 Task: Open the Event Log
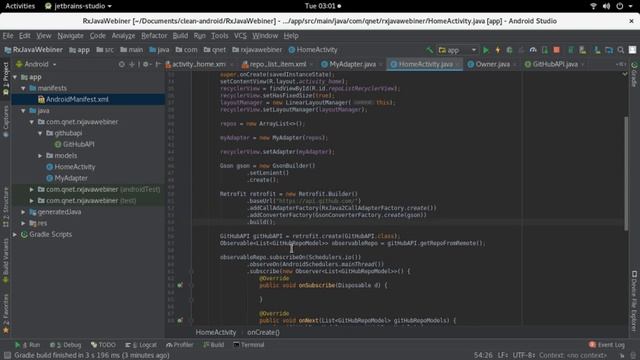(x=607, y=345)
